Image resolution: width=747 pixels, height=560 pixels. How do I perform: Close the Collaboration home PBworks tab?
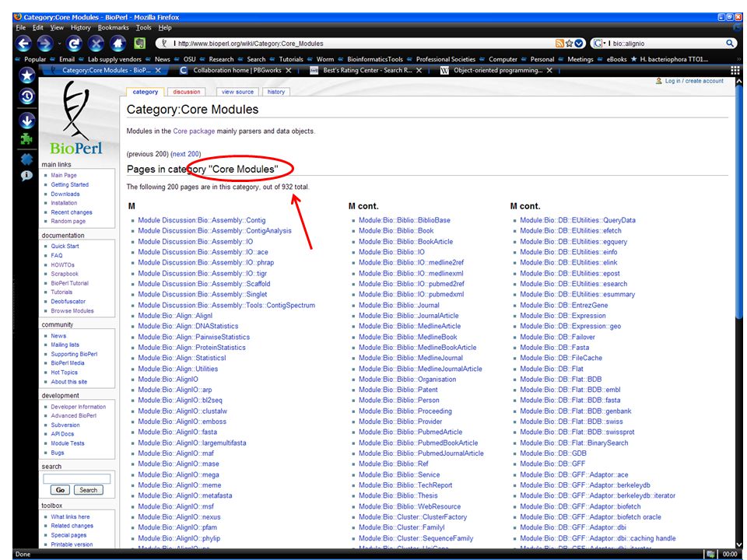point(288,71)
